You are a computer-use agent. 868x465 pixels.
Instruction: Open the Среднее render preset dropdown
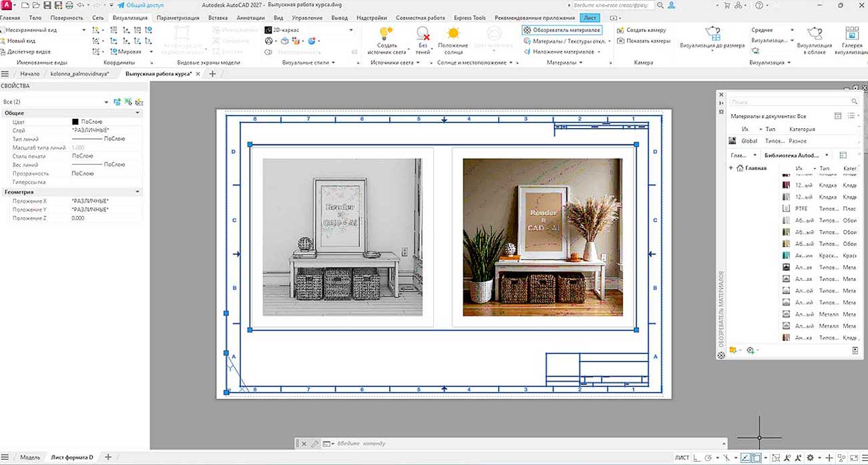click(x=773, y=30)
